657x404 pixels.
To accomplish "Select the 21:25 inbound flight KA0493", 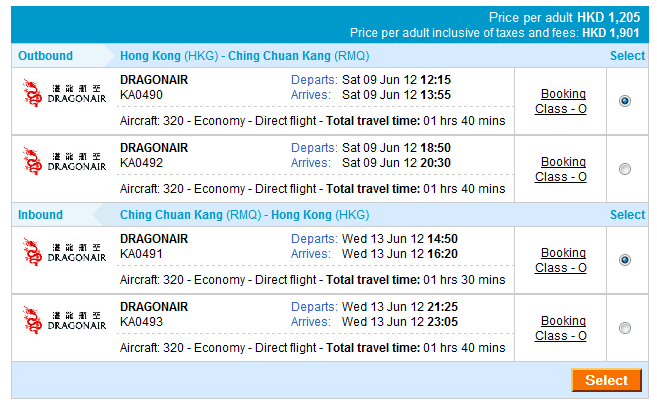I will [625, 328].
